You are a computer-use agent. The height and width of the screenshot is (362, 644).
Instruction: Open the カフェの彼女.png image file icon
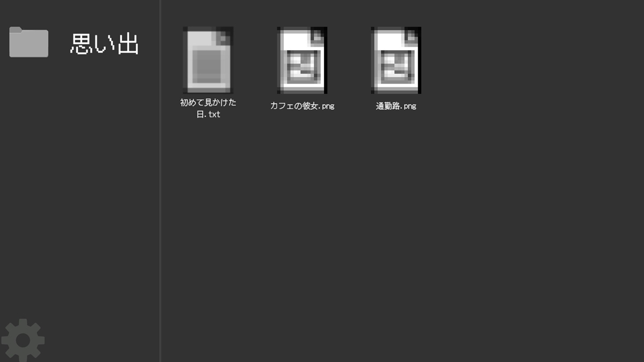tap(302, 60)
